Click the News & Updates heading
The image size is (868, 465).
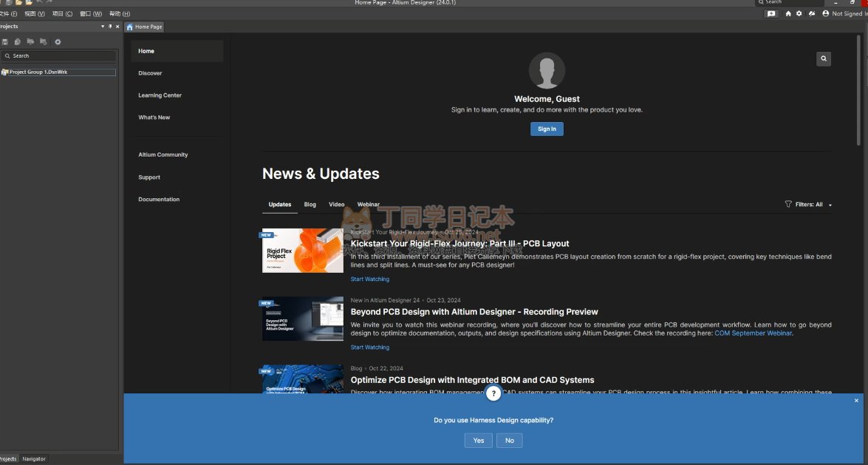pos(321,174)
